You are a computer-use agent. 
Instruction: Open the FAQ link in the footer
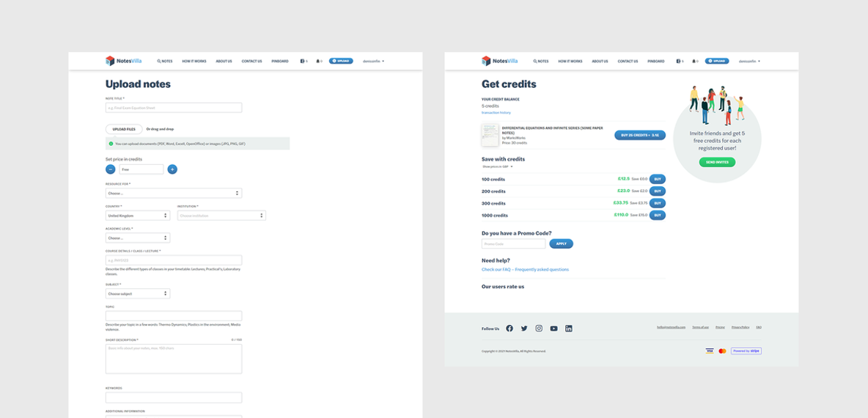tap(759, 327)
